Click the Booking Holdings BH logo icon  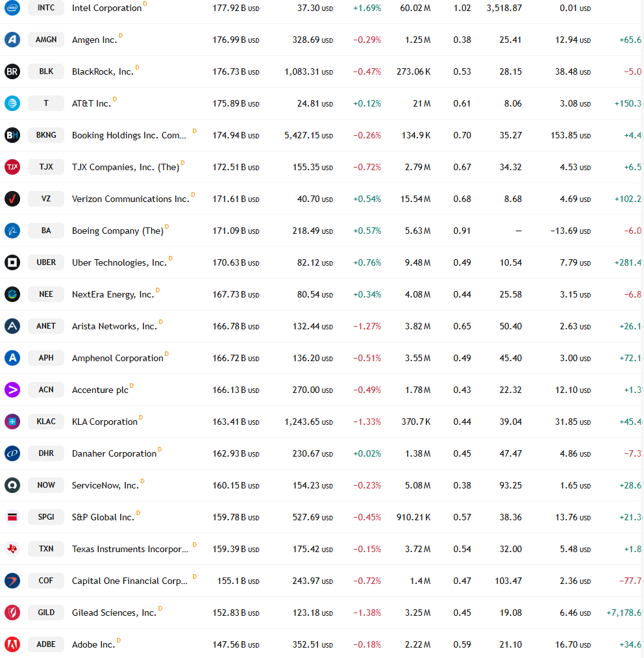(x=12, y=135)
